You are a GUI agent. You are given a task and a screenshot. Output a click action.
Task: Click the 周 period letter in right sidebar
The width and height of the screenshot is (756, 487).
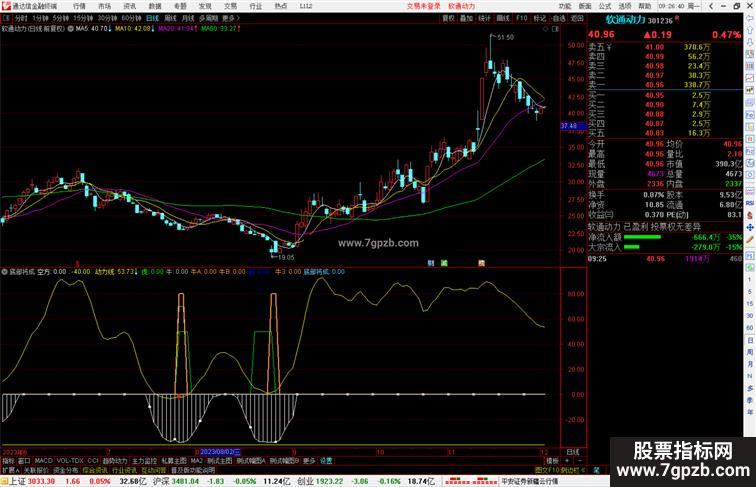[x=750, y=352]
